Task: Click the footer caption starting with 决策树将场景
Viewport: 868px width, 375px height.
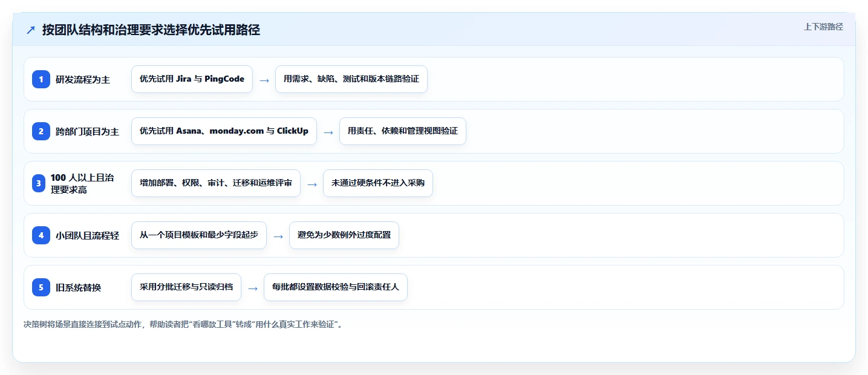Action: 184,324
